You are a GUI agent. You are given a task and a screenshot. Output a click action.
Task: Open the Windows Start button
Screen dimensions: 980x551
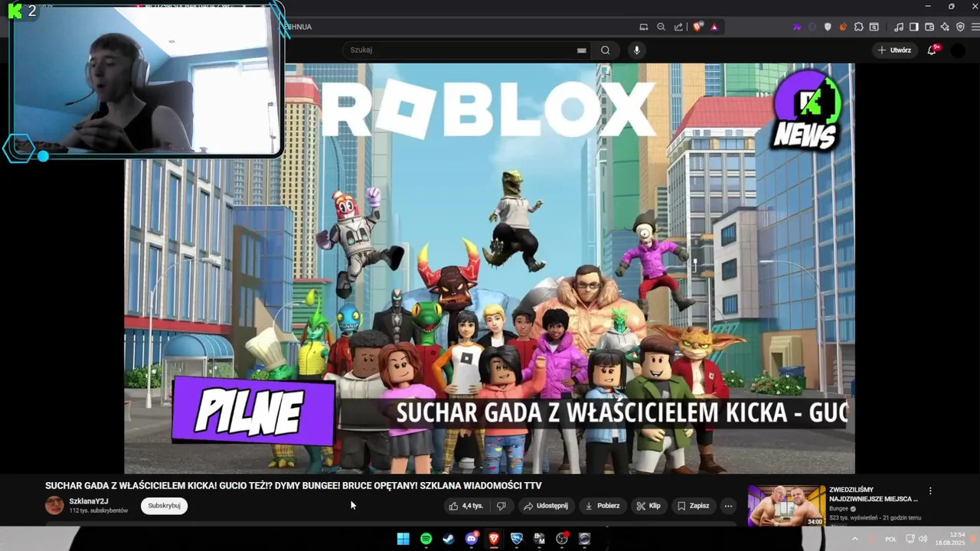(403, 539)
